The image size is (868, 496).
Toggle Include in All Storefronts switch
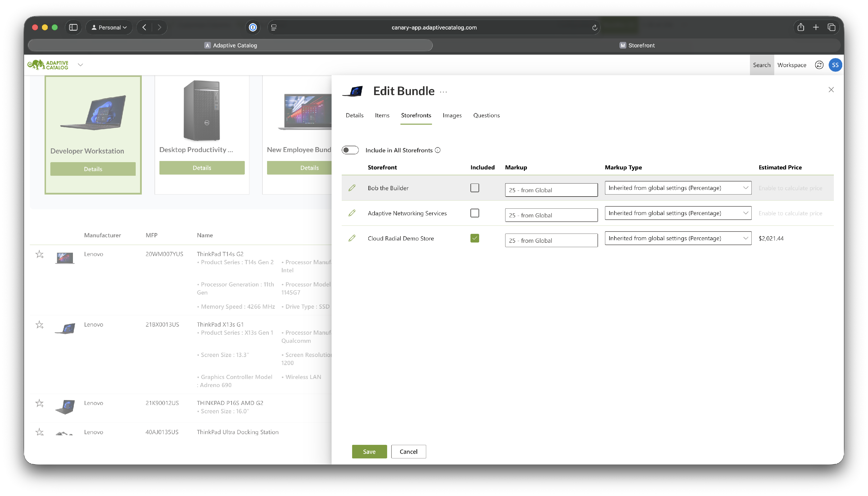(x=350, y=150)
